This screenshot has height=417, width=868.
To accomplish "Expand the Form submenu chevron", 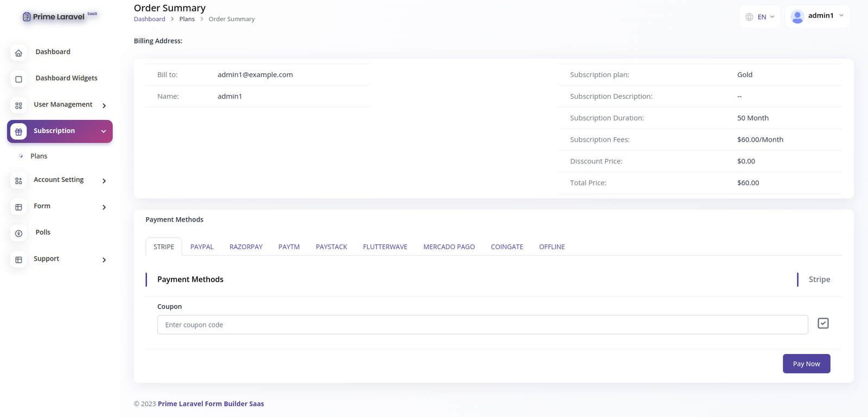I will 104,207.
